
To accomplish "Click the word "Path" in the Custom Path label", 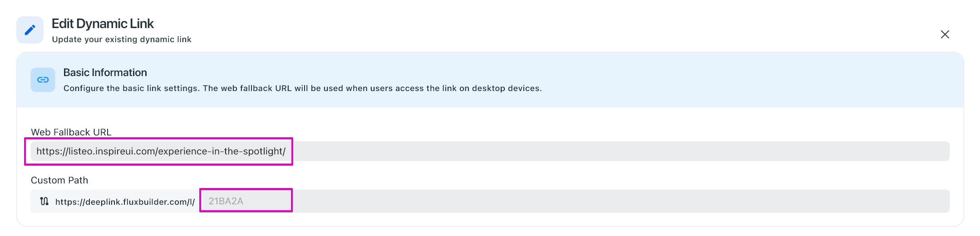I will point(78,180).
